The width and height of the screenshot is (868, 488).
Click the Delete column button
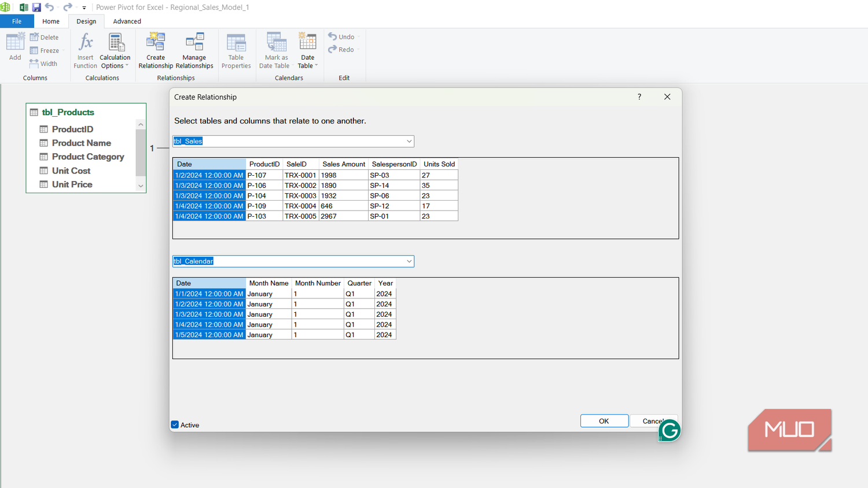pos(44,37)
